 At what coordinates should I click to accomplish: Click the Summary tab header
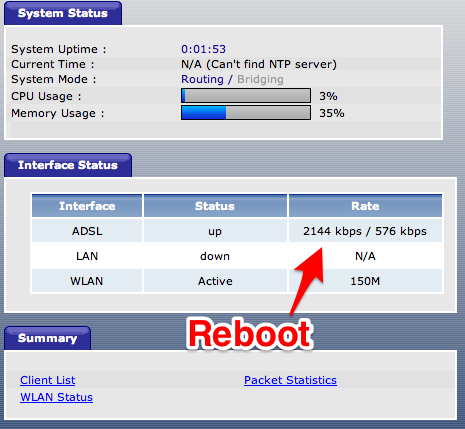(x=48, y=338)
